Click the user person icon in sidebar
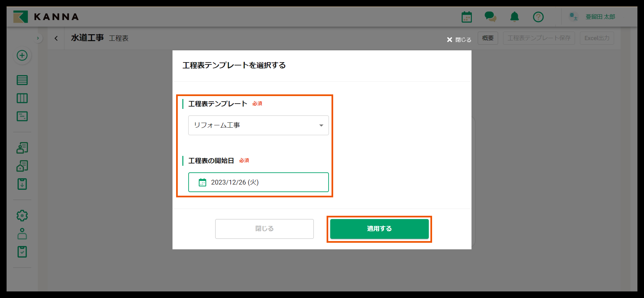This screenshot has width=644, height=298. point(22,234)
